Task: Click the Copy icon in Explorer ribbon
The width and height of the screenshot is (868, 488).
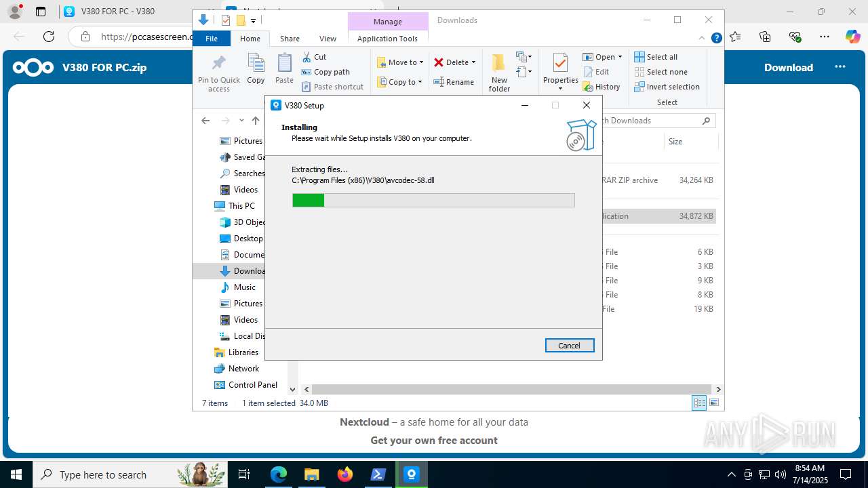Action: click(x=256, y=69)
